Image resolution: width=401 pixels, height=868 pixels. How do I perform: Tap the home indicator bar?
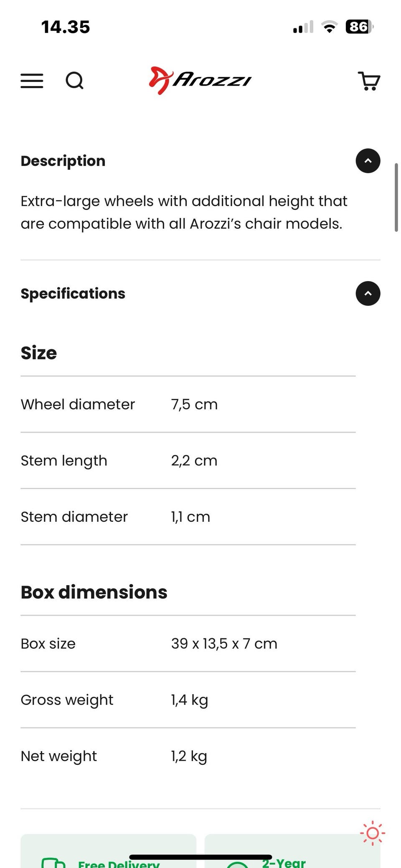point(200,857)
